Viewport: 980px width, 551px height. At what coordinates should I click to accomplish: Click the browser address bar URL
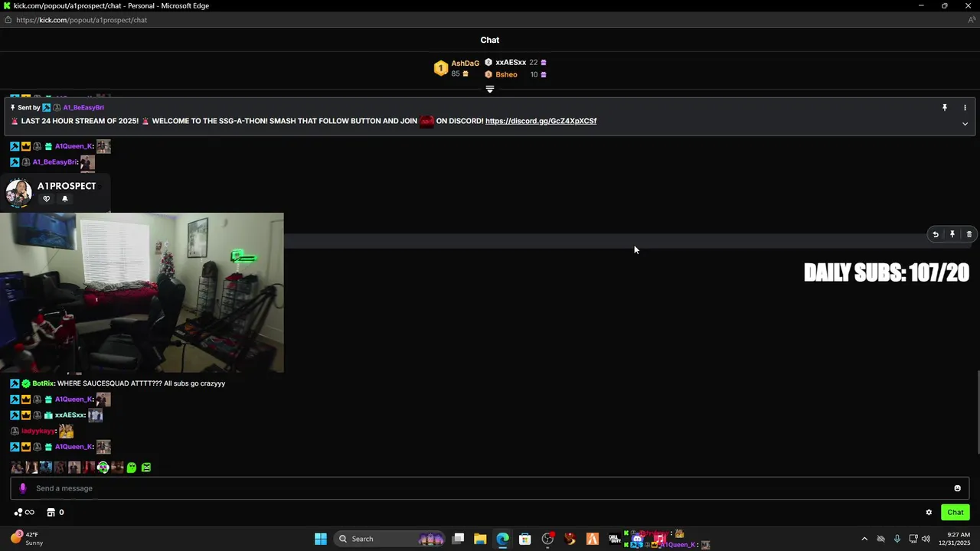click(x=81, y=20)
